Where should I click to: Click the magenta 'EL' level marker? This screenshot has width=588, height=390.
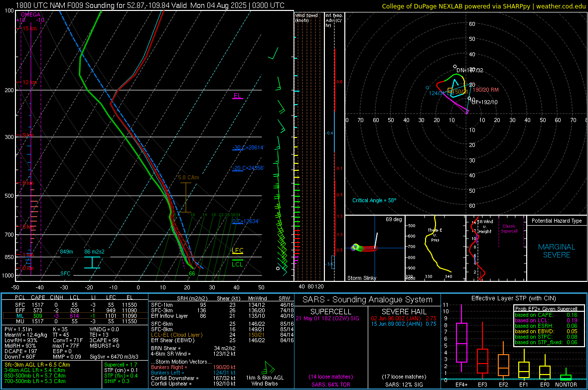pos(237,96)
